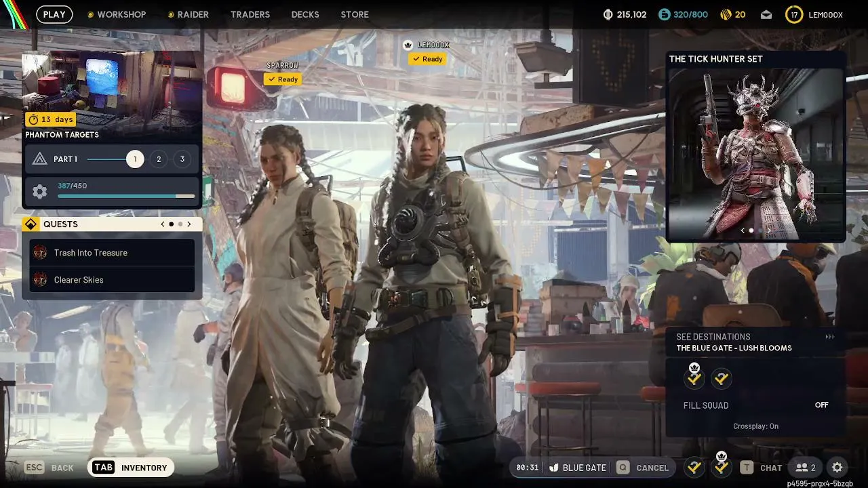This screenshot has height=488, width=868.
Task: Click the crown leader icon beside LEMOOOX
Action: (x=408, y=45)
